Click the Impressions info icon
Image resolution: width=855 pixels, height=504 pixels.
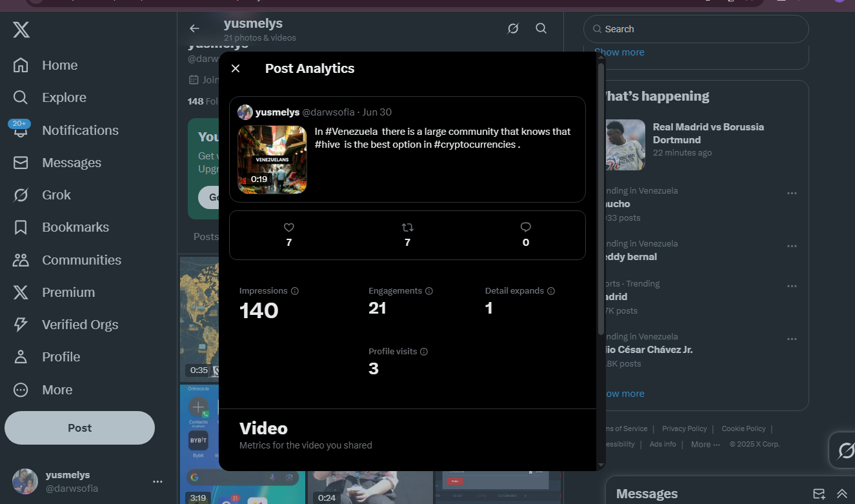point(295,291)
